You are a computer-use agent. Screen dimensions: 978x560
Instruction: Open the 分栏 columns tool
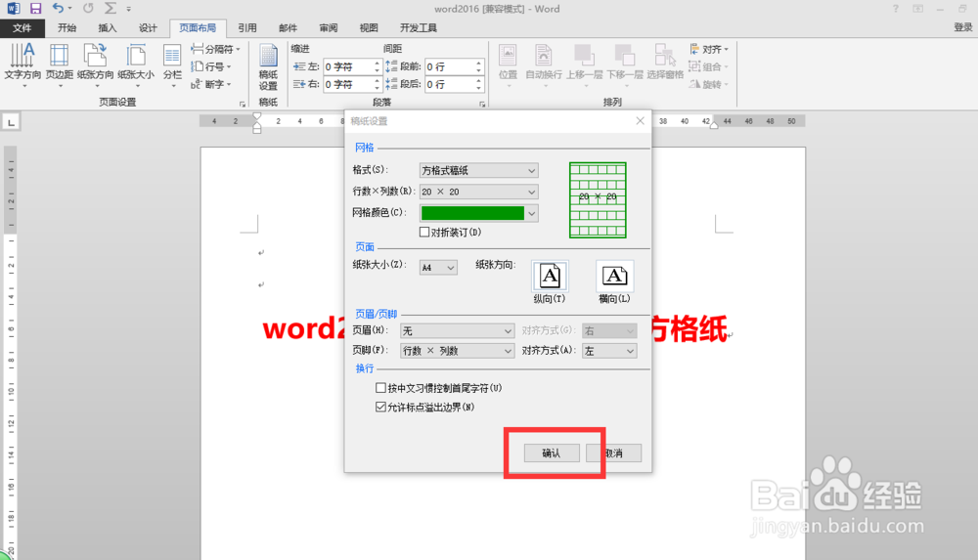[172, 65]
